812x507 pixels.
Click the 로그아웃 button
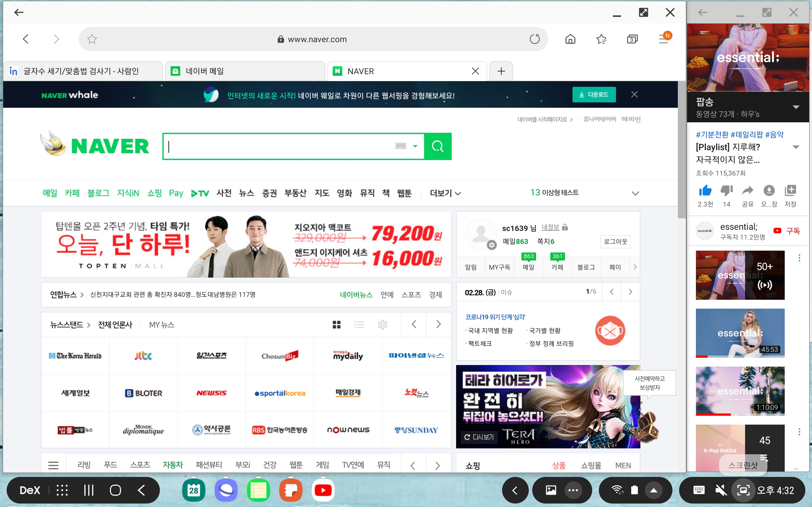615,241
